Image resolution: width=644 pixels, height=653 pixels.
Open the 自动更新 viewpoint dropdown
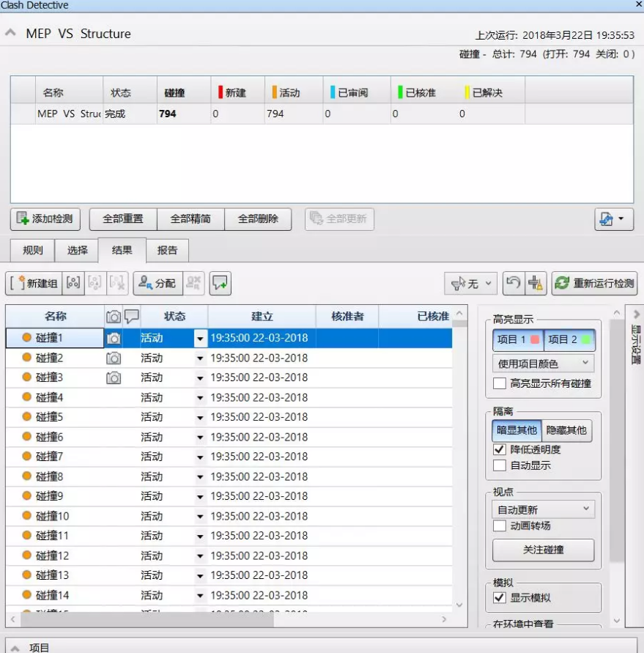click(543, 509)
